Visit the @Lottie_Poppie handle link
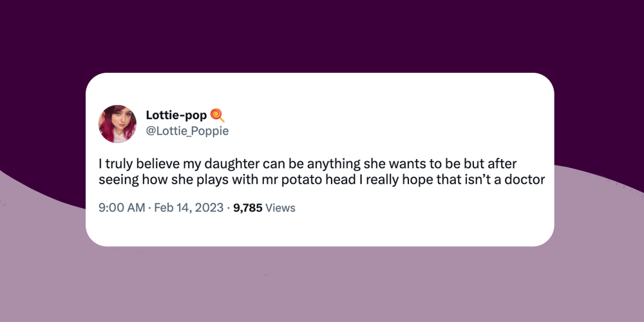 click(x=187, y=131)
